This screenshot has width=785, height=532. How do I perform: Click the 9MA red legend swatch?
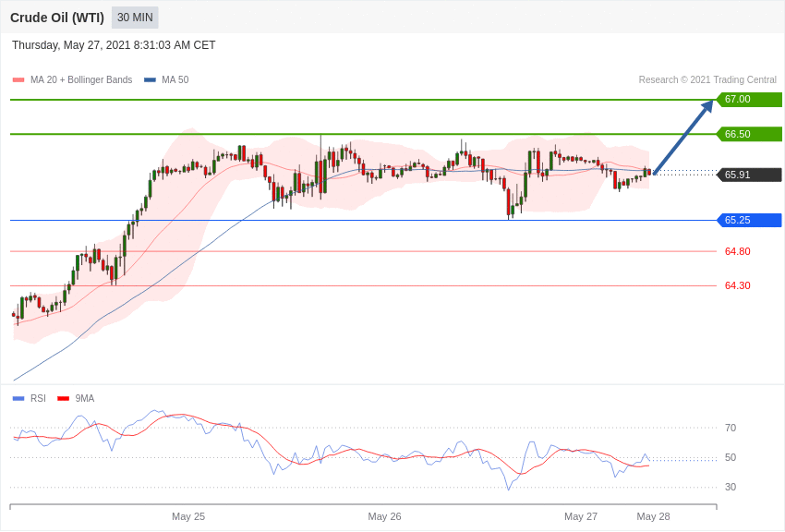point(63,399)
